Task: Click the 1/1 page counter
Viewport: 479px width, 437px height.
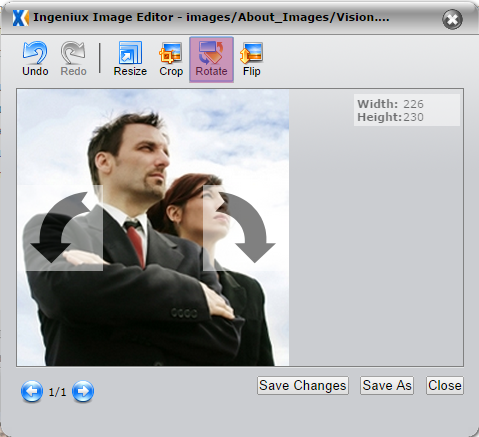Action: (x=57, y=392)
